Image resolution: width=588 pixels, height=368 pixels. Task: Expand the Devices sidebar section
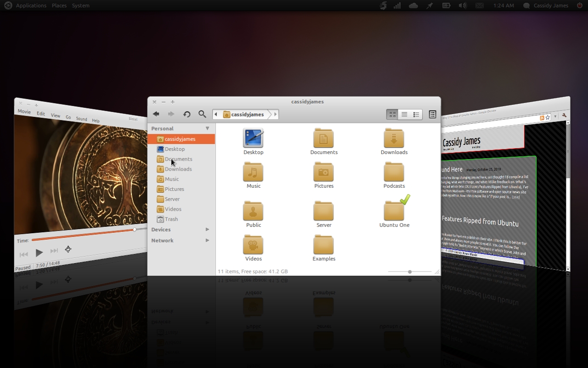207,230
